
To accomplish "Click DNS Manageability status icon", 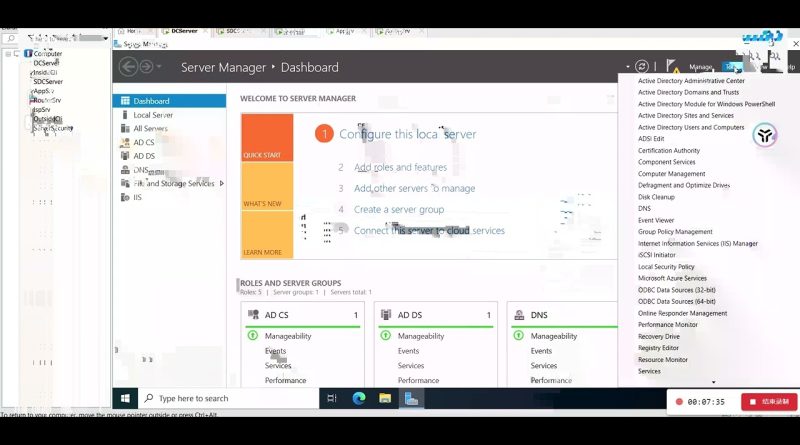I will (518, 336).
